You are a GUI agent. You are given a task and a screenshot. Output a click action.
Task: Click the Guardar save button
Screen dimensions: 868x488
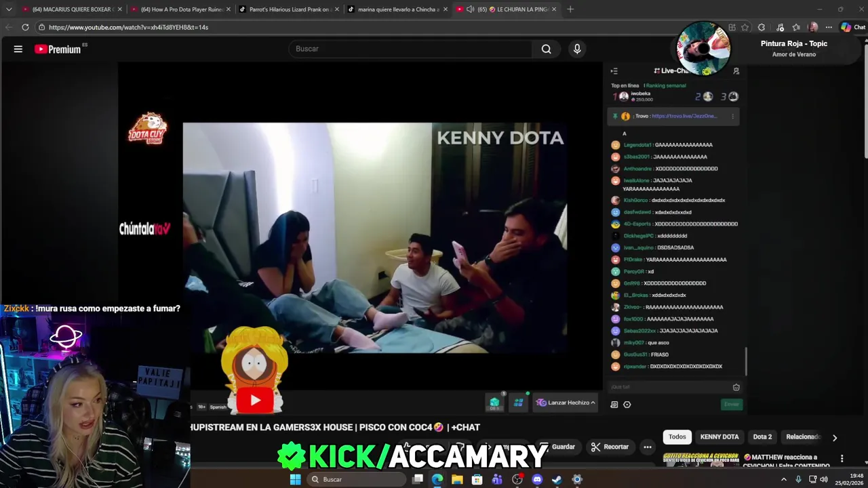(x=557, y=447)
